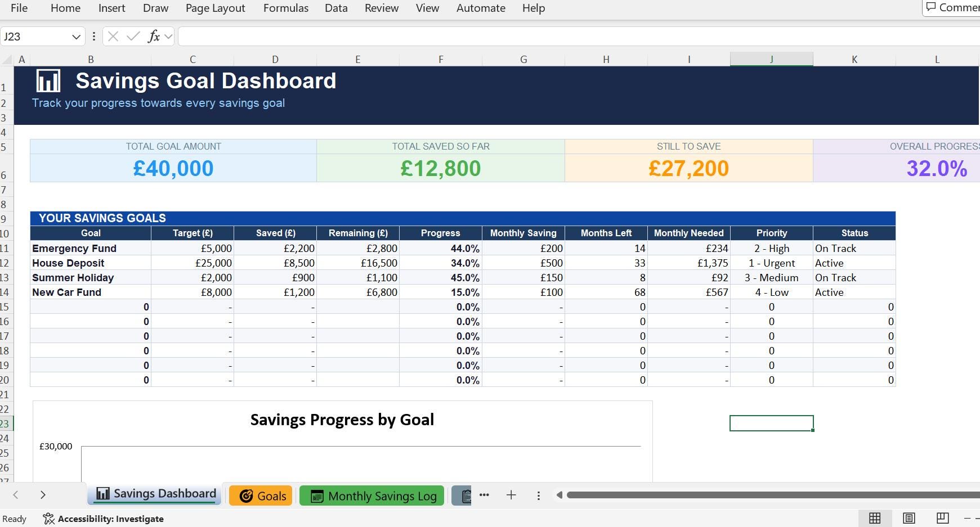Click the formula bar options dots
This screenshot has height=527, width=980.
tap(93, 37)
